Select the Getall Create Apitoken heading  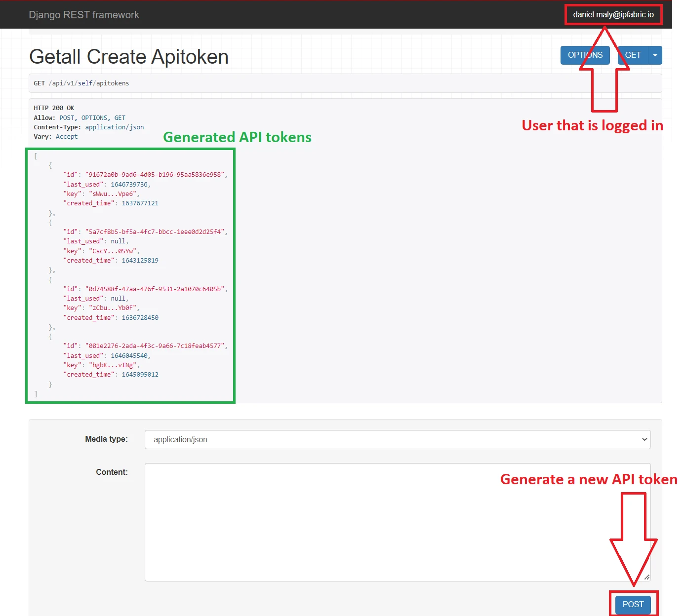pyautogui.click(x=128, y=56)
